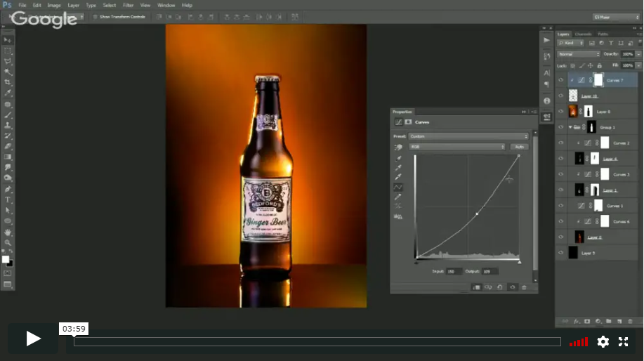Select the Move tool
The height and width of the screenshot is (361, 644).
pyautogui.click(x=8, y=40)
